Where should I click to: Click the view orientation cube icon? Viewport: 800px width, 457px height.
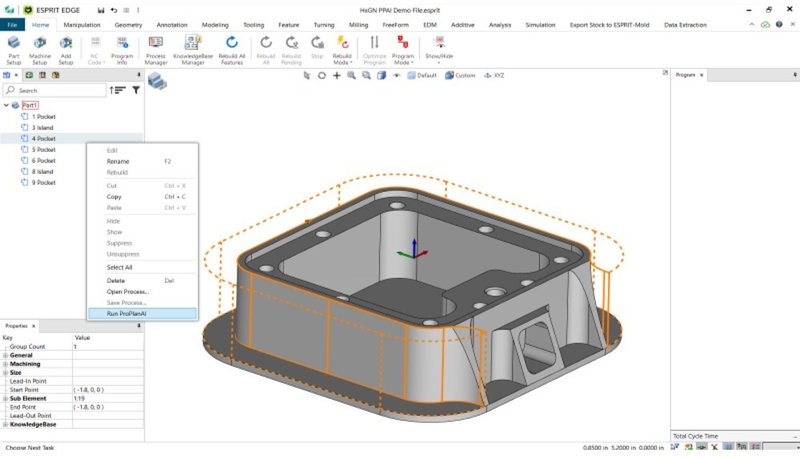[x=381, y=75]
